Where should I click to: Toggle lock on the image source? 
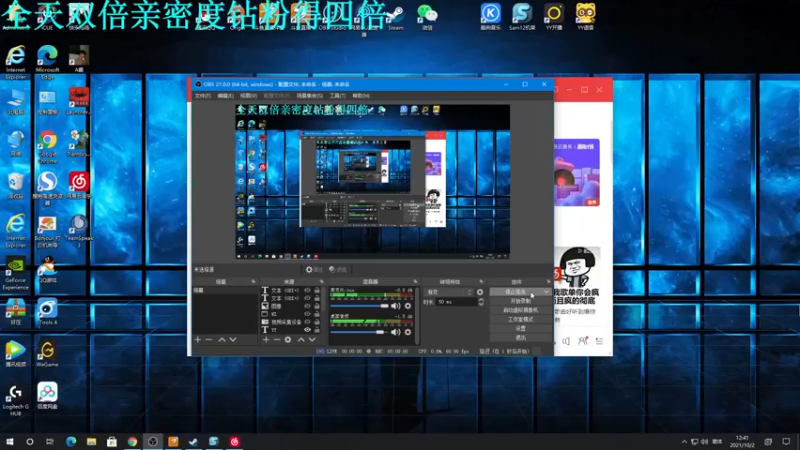(317, 306)
